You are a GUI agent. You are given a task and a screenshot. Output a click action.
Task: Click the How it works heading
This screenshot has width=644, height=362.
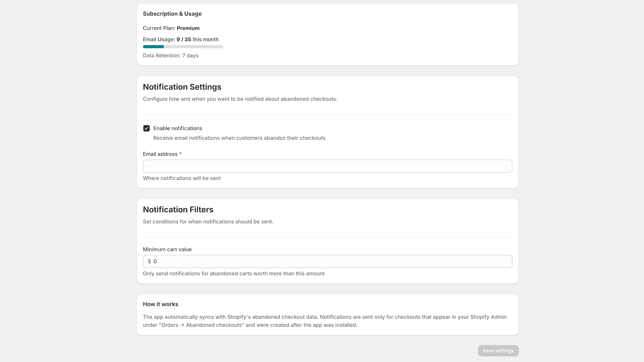point(160,304)
